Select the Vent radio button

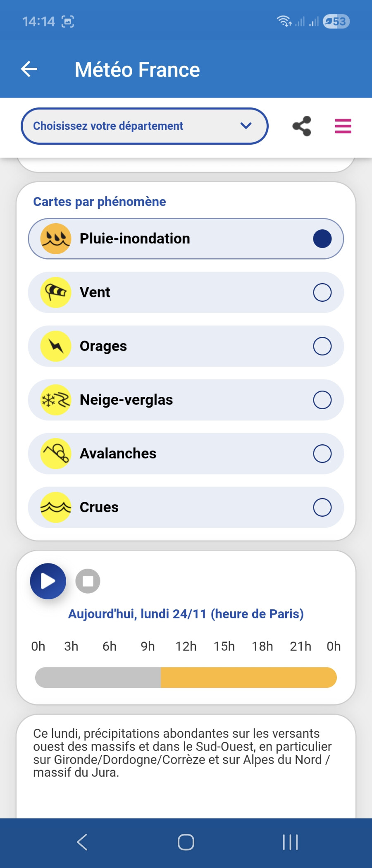coord(322,293)
